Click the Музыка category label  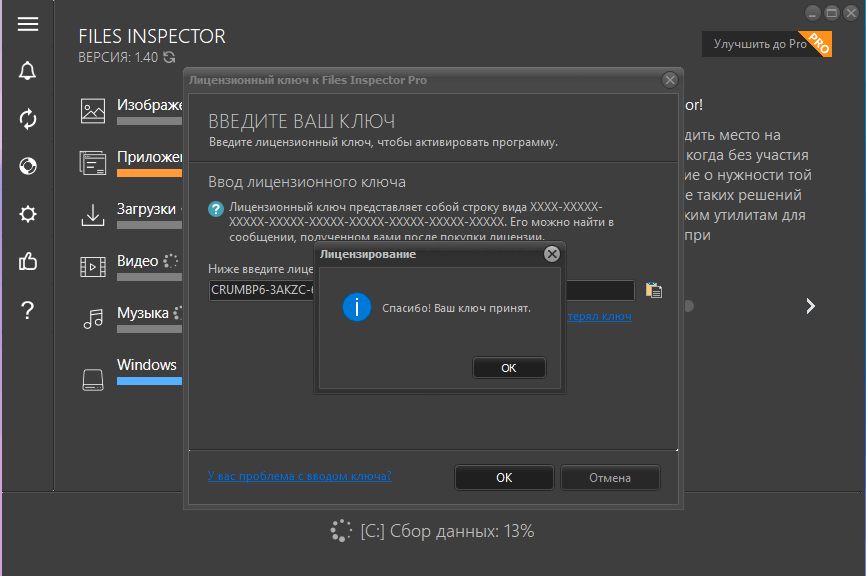pos(142,313)
